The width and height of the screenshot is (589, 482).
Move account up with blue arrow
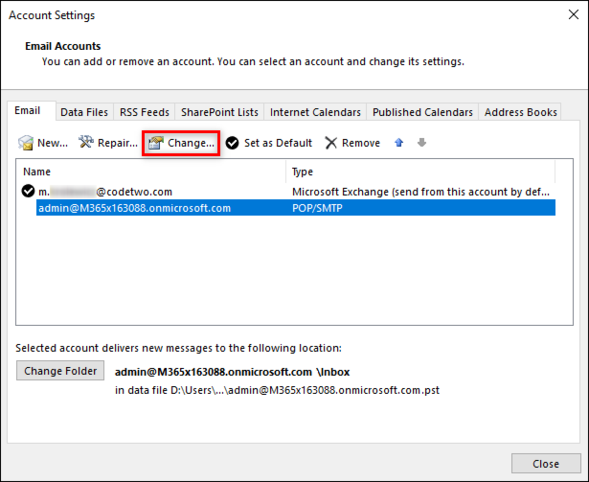(399, 142)
